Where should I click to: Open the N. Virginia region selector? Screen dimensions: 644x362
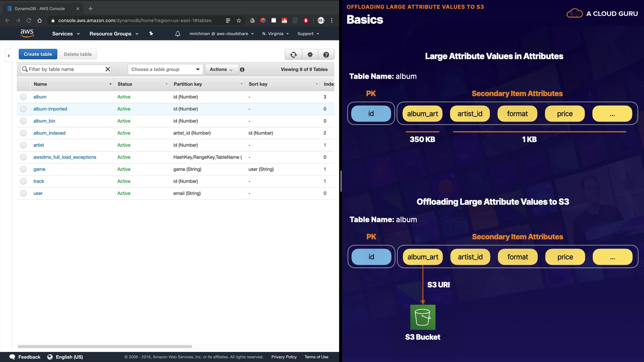point(275,34)
